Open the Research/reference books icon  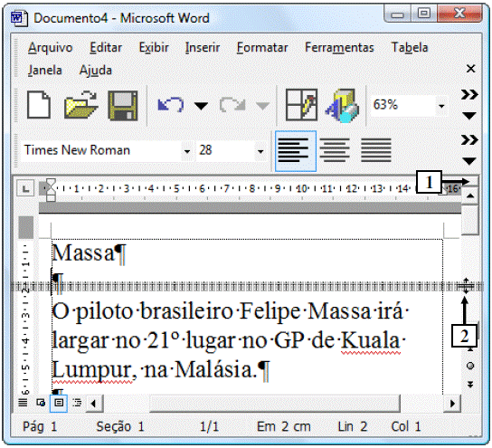[343, 105]
